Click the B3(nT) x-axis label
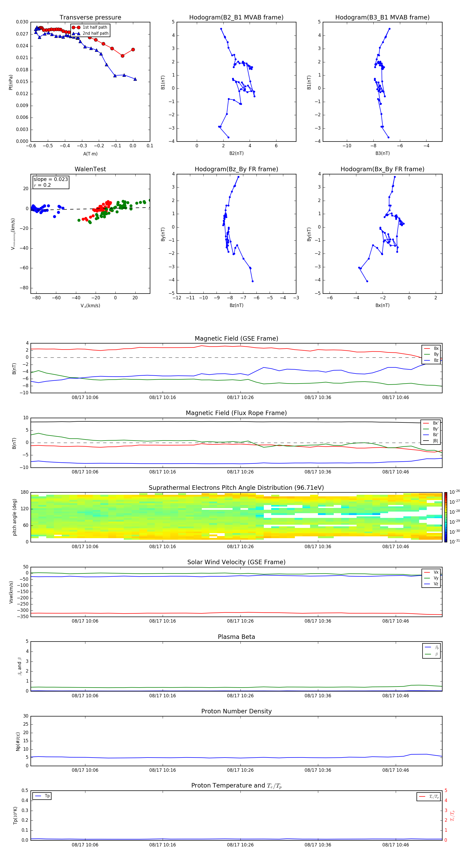 click(x=382, y=153)
